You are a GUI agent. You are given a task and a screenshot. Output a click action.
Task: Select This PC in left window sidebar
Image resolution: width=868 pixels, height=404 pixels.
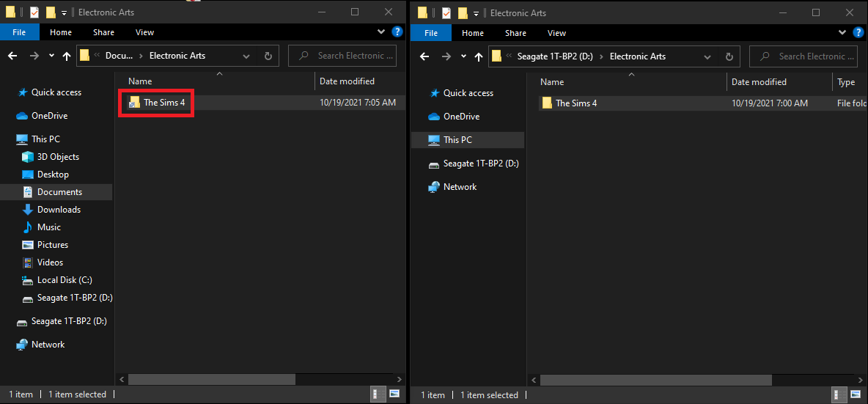point(46,139)
